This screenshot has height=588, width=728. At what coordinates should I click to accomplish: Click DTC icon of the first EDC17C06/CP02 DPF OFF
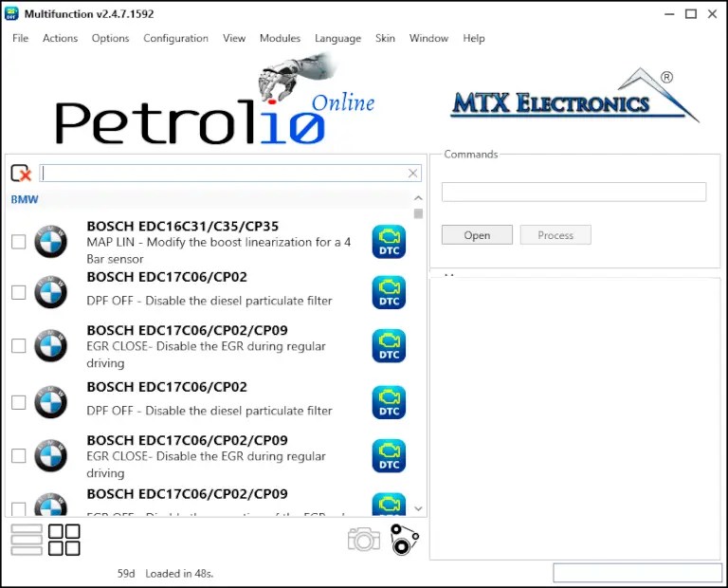pyautogui.click(x=389, y=293)
